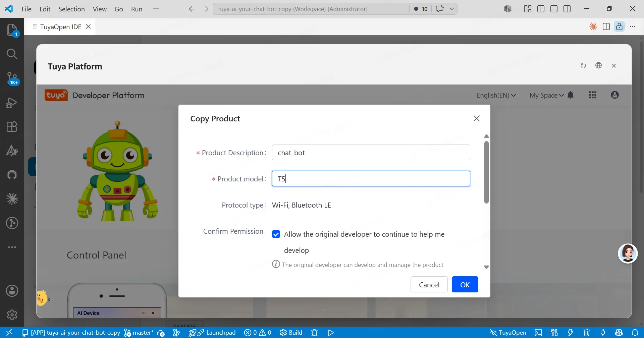
Task: Open the File menu
Action: (x=26, y=9)
